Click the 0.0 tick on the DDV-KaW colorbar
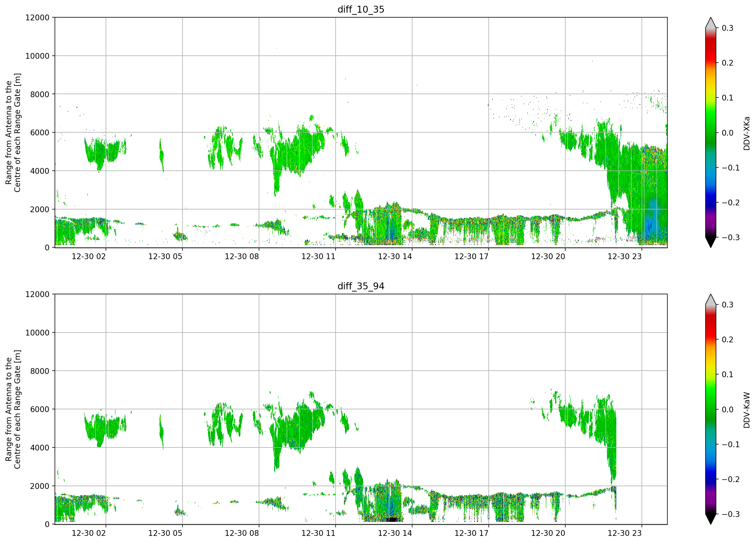Viewport: 756px width, 543px height. pos(727,410)
